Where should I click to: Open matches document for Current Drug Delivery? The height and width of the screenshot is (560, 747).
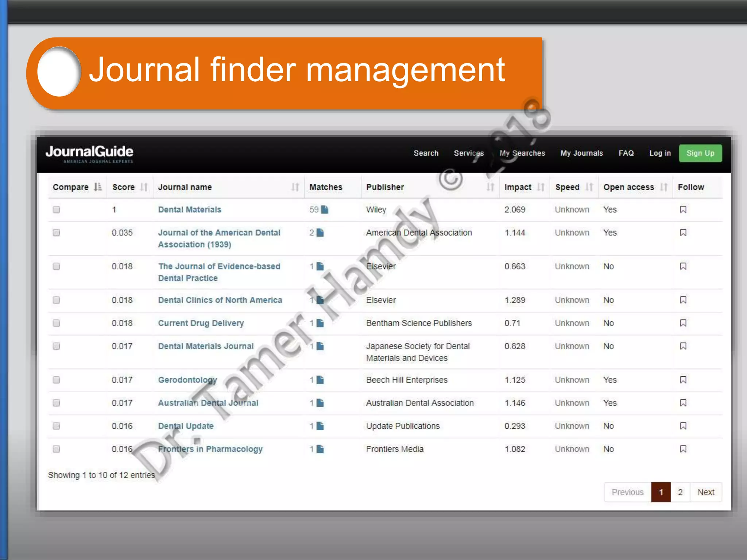pos(320,323)
